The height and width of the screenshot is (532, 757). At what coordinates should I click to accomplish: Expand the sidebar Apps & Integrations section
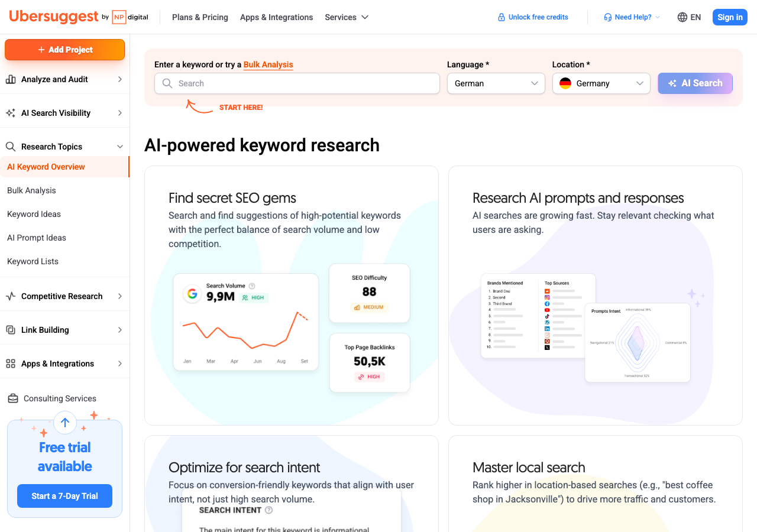(x=120, y=364)
